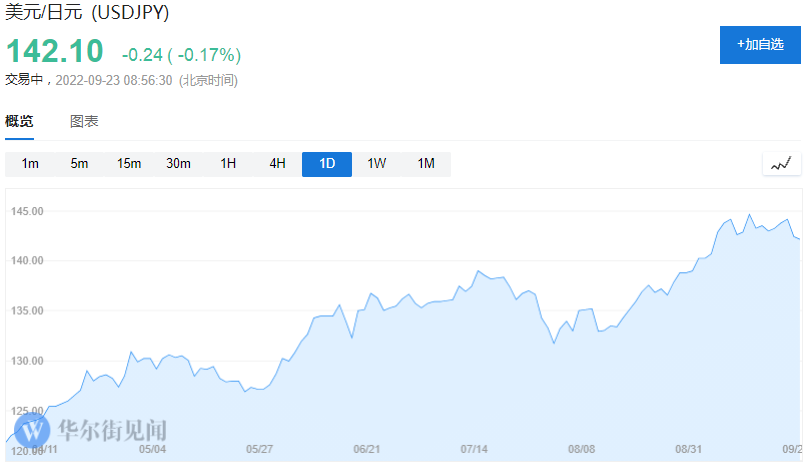810x468 pixels.
Task: Click the 05/27 date label on chart
Action: coord(259,449)
